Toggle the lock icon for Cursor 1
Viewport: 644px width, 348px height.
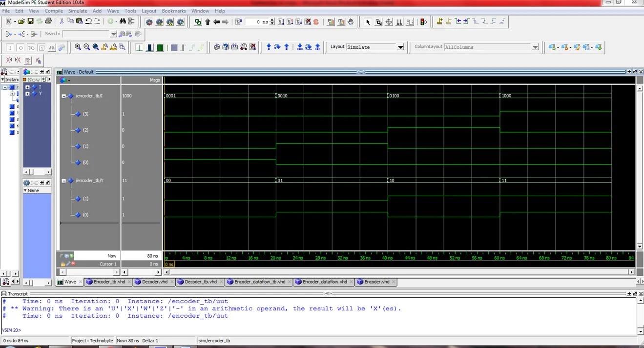coord(63,264)
